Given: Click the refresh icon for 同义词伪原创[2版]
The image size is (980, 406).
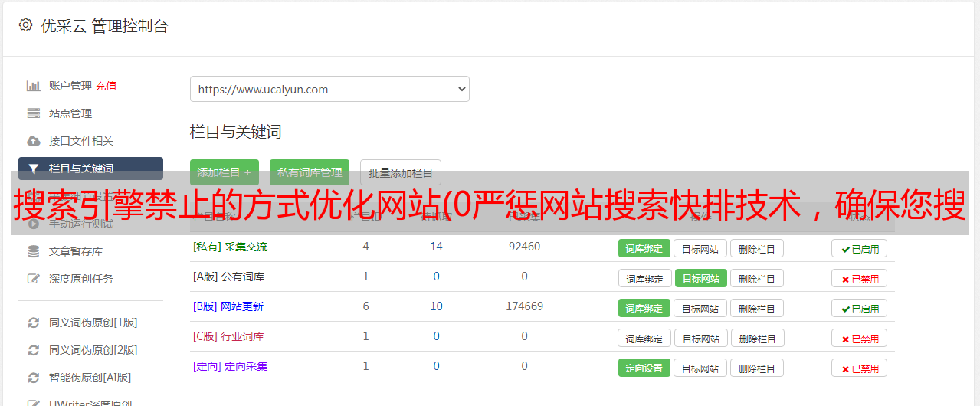Looking at the screenshot, I should tap(34, 350).
